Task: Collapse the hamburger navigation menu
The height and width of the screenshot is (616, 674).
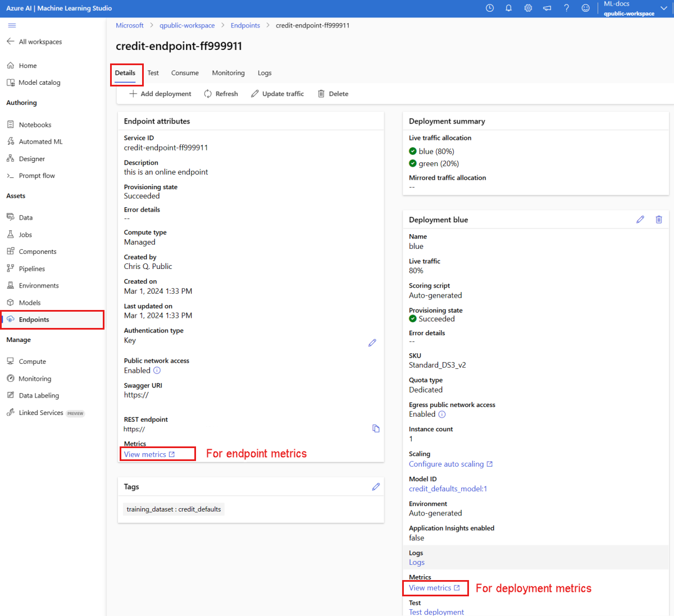Action: (12, 25)
